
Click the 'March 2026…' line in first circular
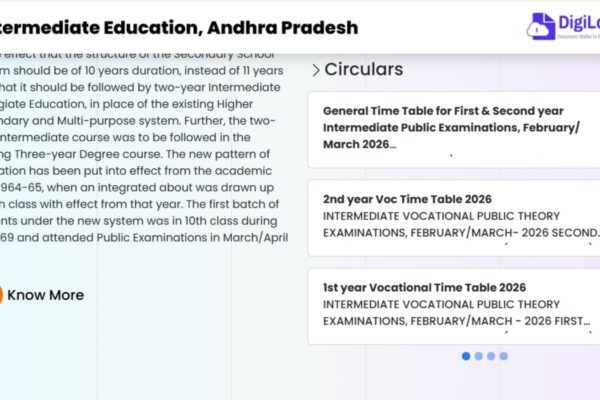[x=359, y=144]
